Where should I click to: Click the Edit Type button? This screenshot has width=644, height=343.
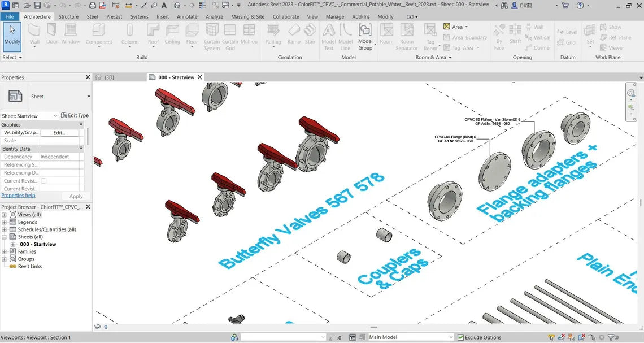pyautogui.click(x=75, y=115)
